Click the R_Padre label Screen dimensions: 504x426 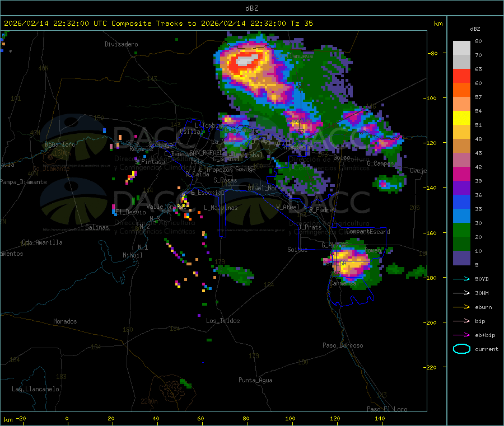pyautogui.click(x=321, y=210)
